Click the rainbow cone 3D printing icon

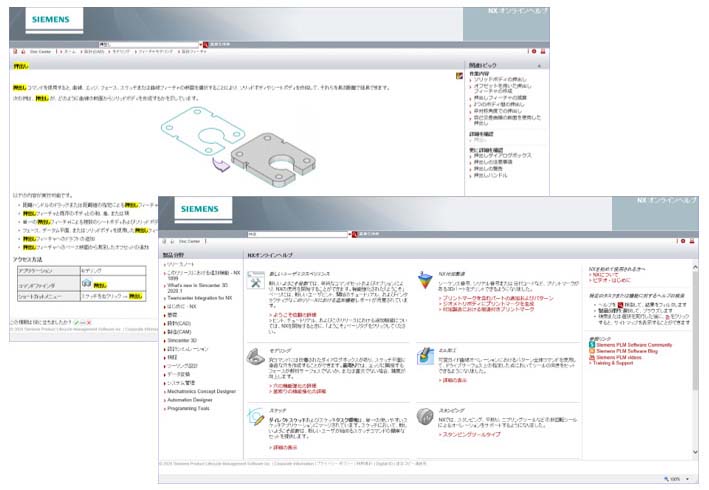click(x=424, y=280)
